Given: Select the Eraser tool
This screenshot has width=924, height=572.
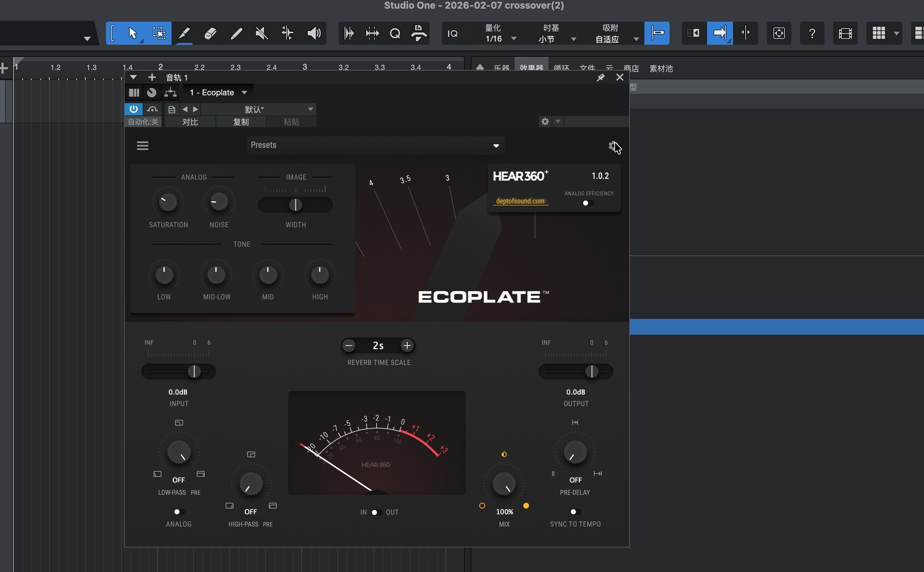Looking at the screenshot, I should 210,33.
